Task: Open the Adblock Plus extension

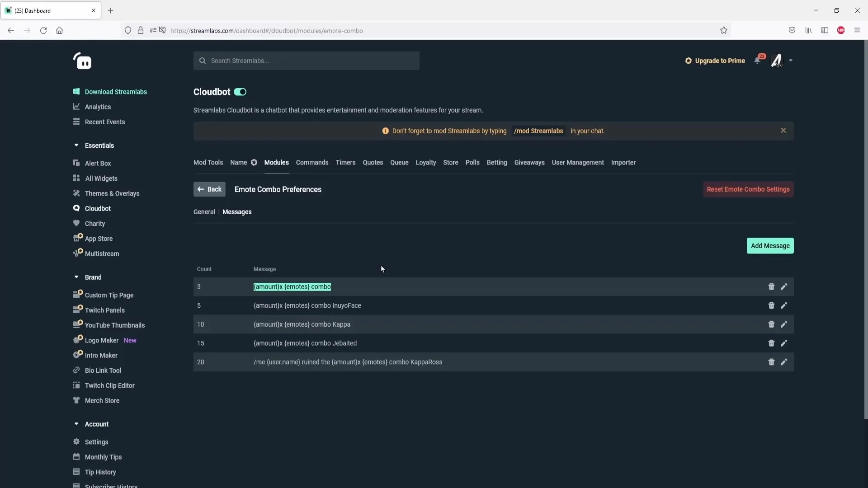Action: (841, 30)
